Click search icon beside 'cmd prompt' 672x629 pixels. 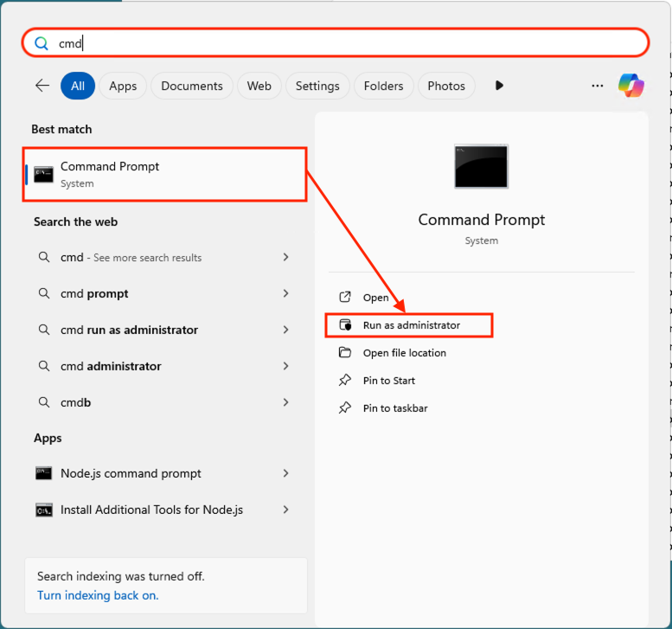[44, 293]
